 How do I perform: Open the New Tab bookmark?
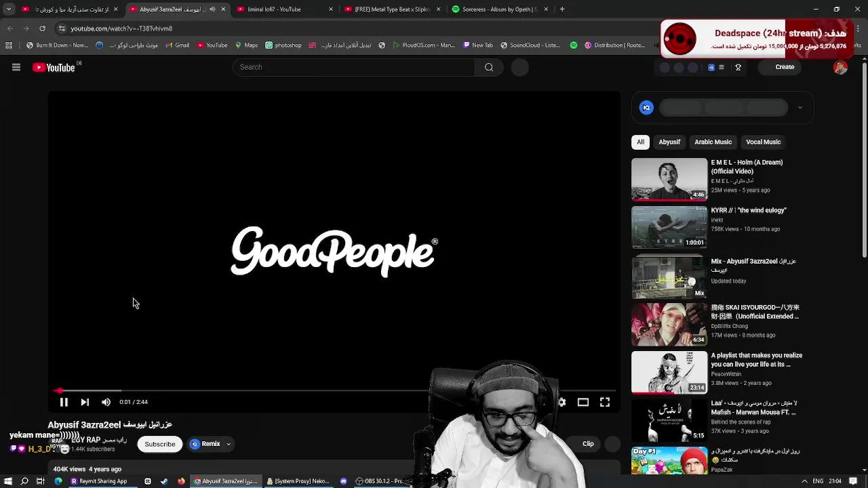(x=478, y=45)
